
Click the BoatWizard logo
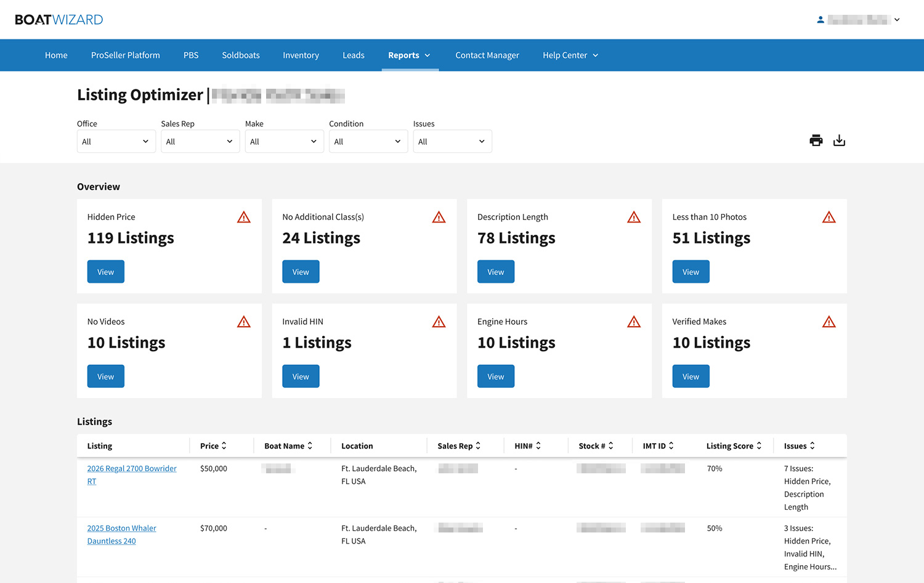point(59,20)
